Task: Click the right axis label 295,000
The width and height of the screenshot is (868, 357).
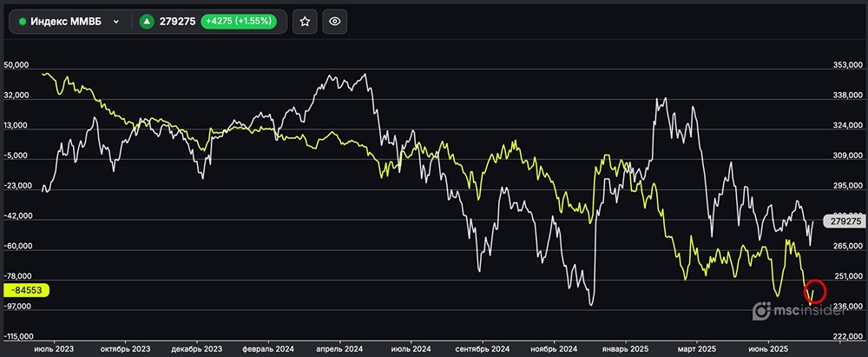Action: 847,186
